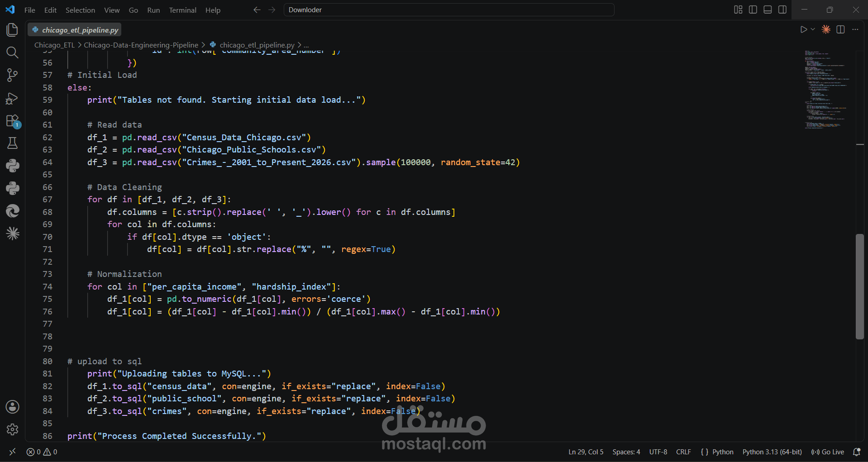Image resolution: width=868 pixels, height=462 pixels.
Task: Customize layout from title bar
Action: [738, 10]
